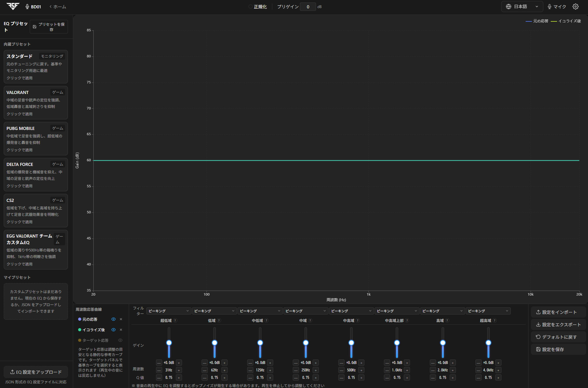Screen dimensions: 588x388
Task: Click the プリゲイン dB input field
Action: (308, 7)
